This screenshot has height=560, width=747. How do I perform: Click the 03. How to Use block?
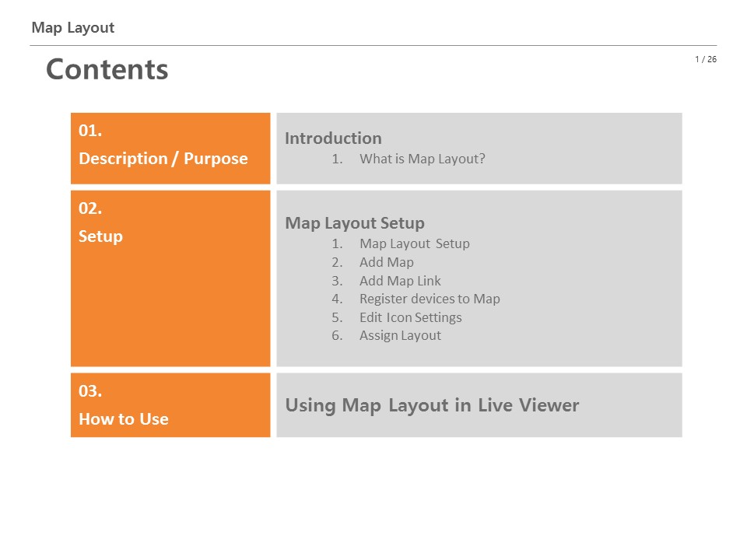tap(170, 405)
